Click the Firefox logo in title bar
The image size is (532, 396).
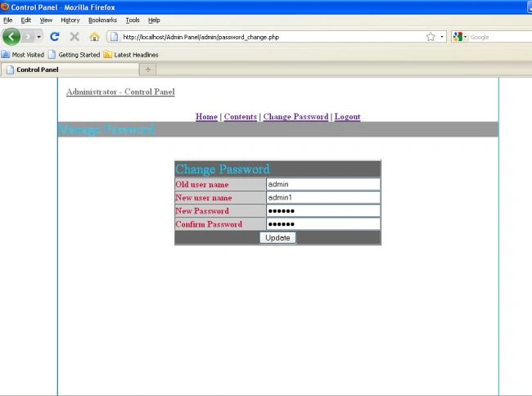click(5, 7)
